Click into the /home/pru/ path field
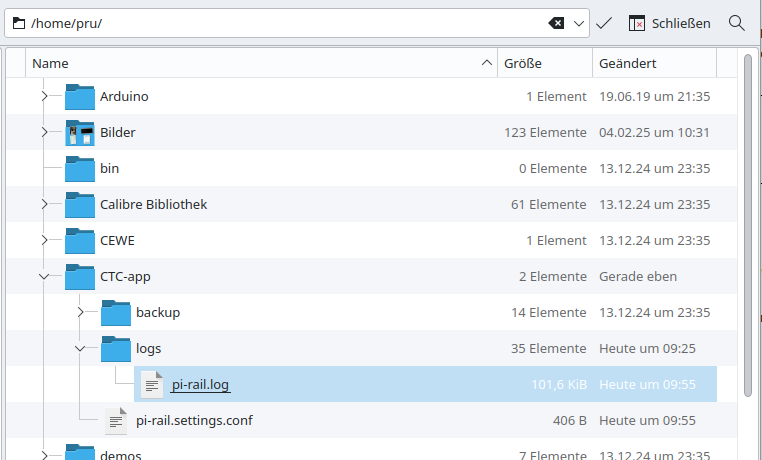 280,23
